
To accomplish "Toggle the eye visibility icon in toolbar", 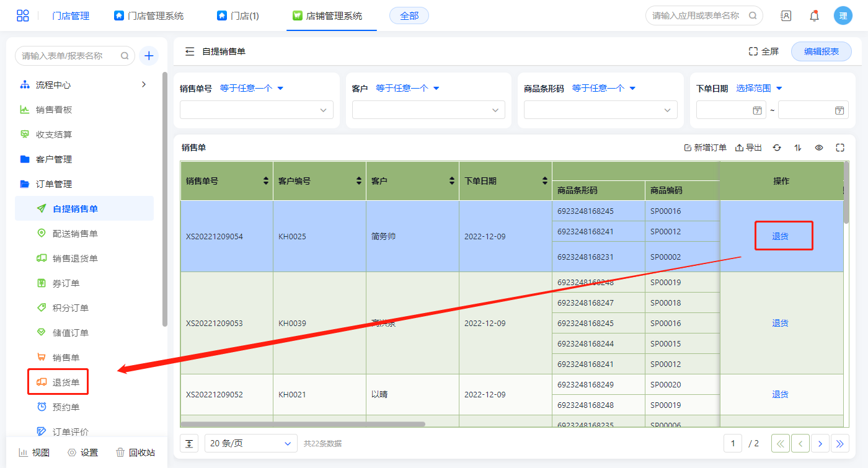I will [819, 148].
